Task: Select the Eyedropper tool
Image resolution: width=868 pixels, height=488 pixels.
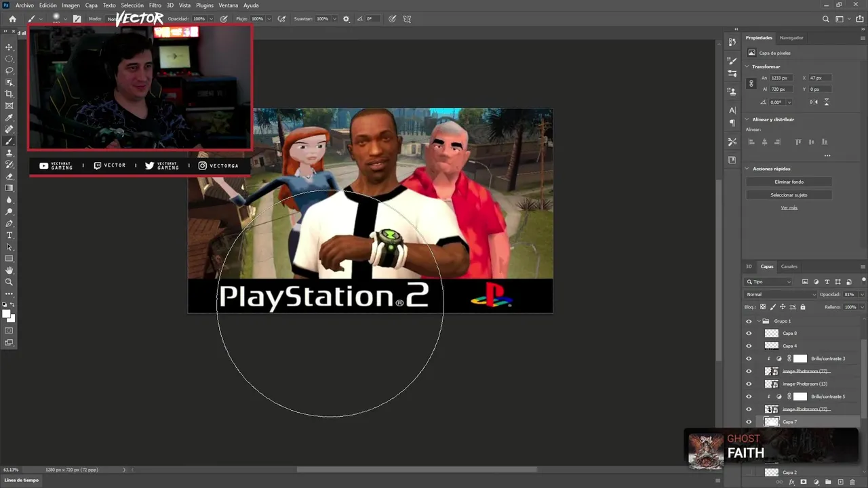Action: [x=9, y=117]
